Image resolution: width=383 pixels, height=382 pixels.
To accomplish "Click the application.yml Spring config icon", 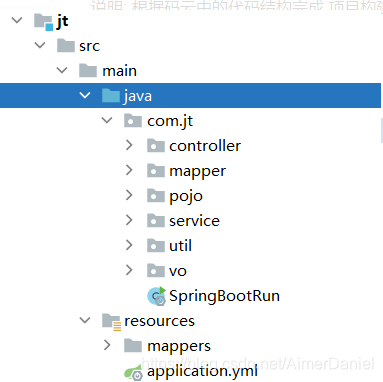I will (x=133, y=372).
